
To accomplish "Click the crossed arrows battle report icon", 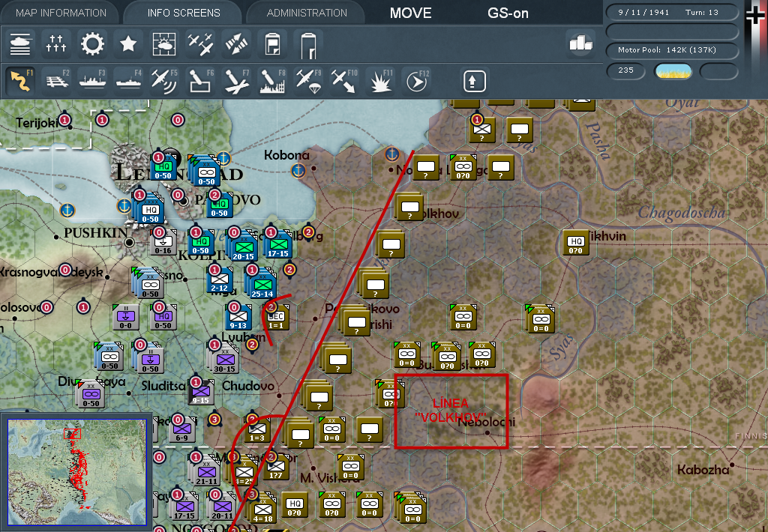I will 236,44.
